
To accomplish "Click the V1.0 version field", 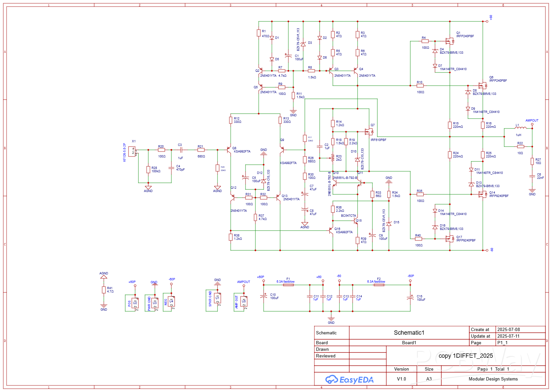I will coord(401,379).
